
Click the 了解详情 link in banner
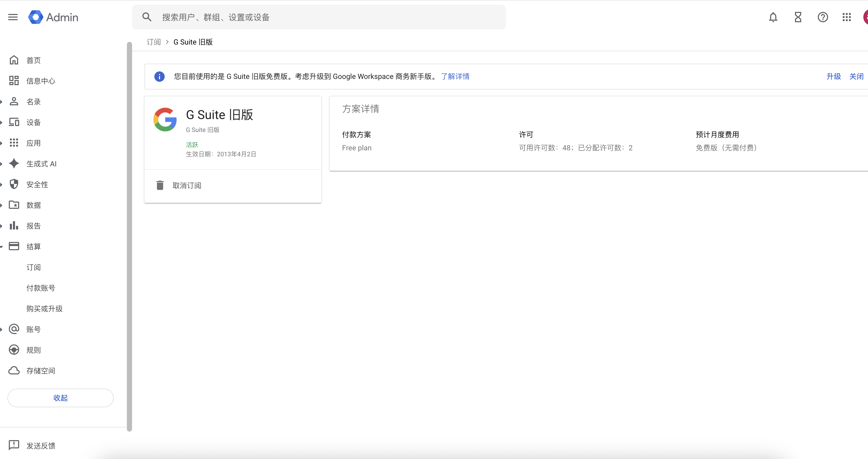[455, 76]
